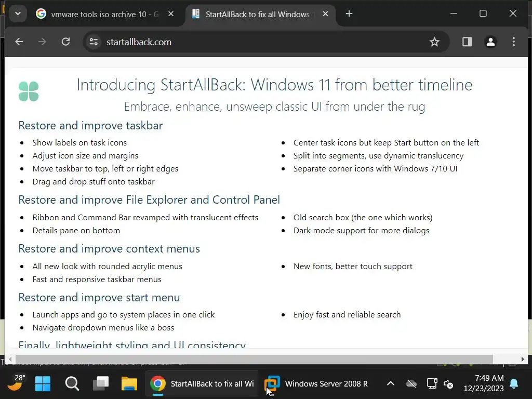Click text 'Old search box (the one which works)'

tap(363, 218)
